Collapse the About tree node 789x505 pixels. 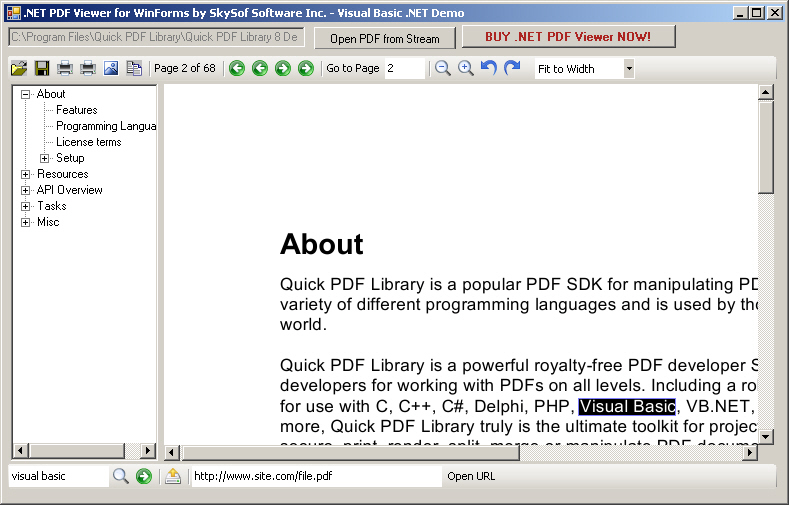pyautogui.click(x=25, y=94)
